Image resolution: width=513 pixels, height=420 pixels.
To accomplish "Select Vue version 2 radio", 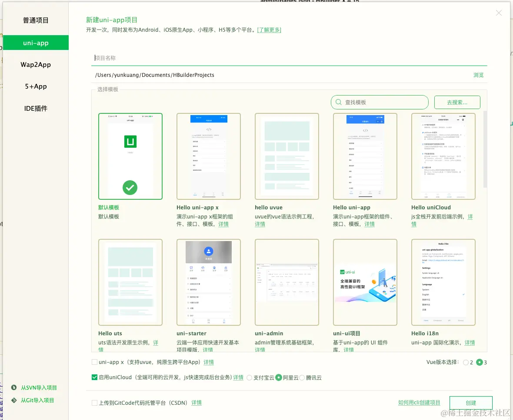I will (x=466, y=363).
